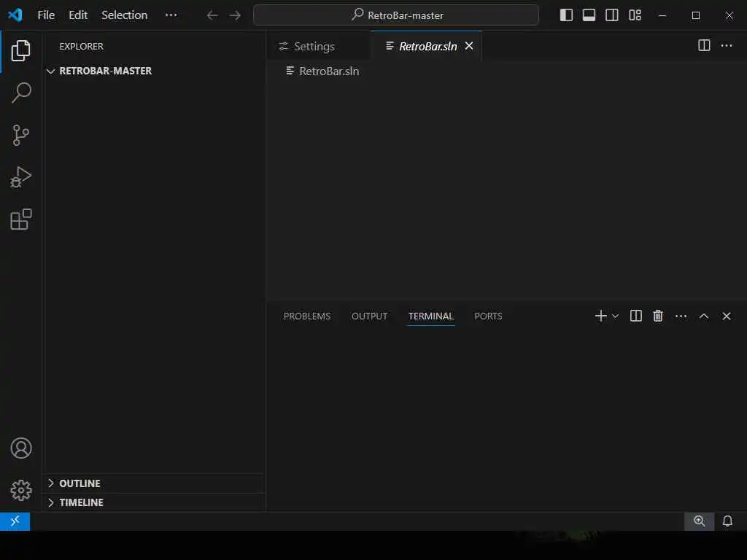
Task: Split the editor to the right
Action: (x=704, y=45)
